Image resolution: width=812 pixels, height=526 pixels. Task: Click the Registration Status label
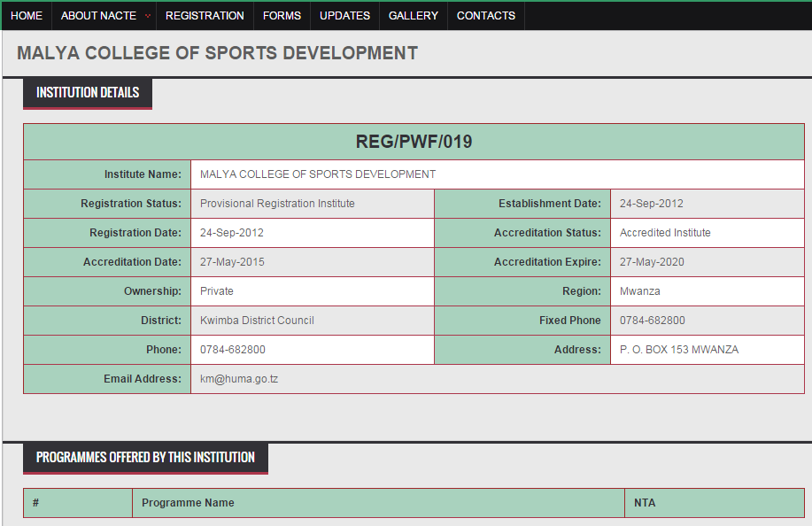click(x=130, y=204)
